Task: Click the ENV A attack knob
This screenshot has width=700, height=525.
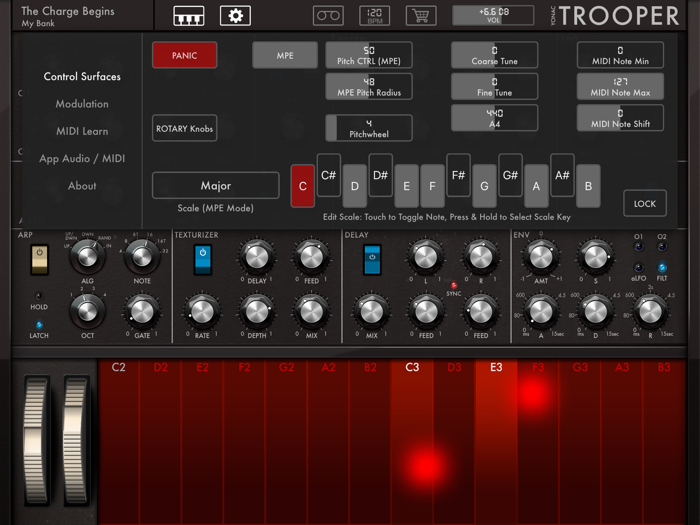Action: click(541, 312)
